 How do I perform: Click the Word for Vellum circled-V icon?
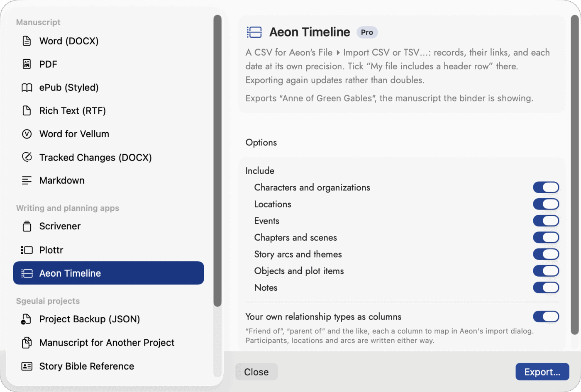pos(27,134)
